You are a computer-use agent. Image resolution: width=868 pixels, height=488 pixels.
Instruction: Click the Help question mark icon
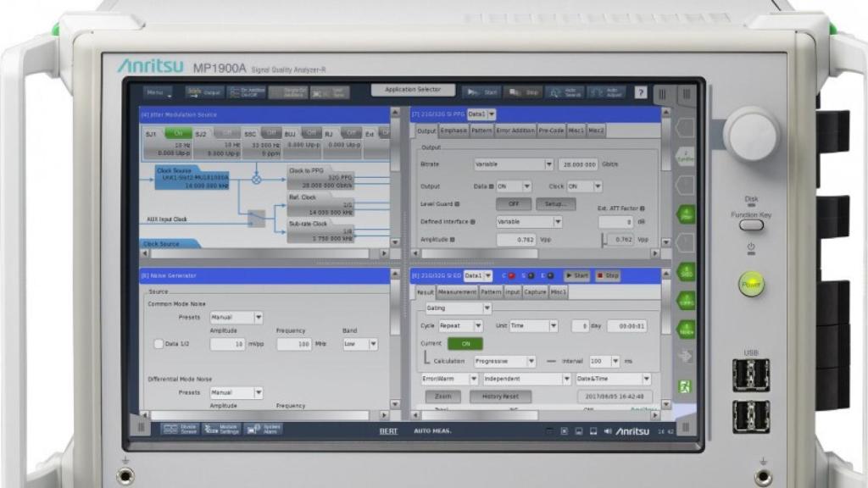click(641, 92)
